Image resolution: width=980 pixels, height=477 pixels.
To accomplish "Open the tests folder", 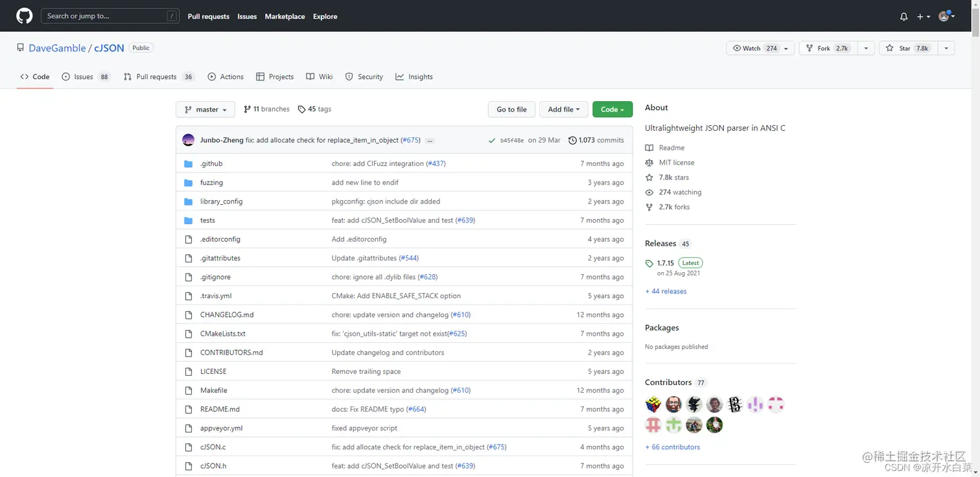I will click(207, 220).
